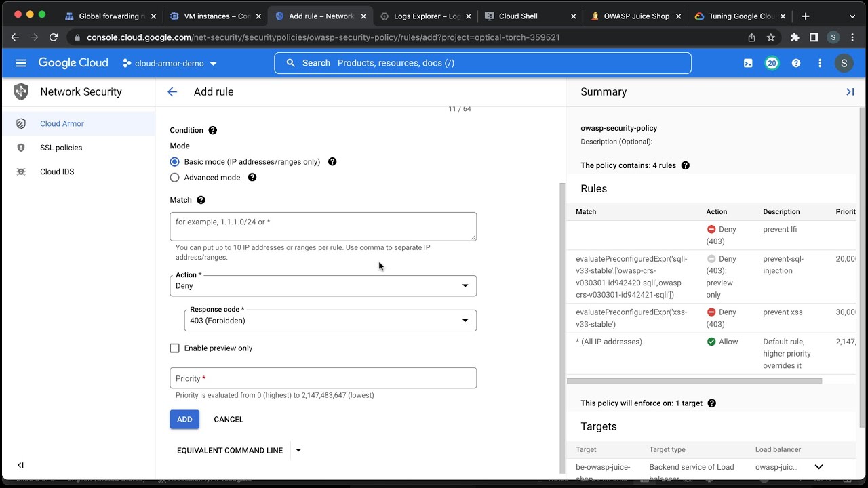The width and height of the screenshot is (868, 488).
Task: Tick the Enable preview only checkbox
Action: coord(175,348)
